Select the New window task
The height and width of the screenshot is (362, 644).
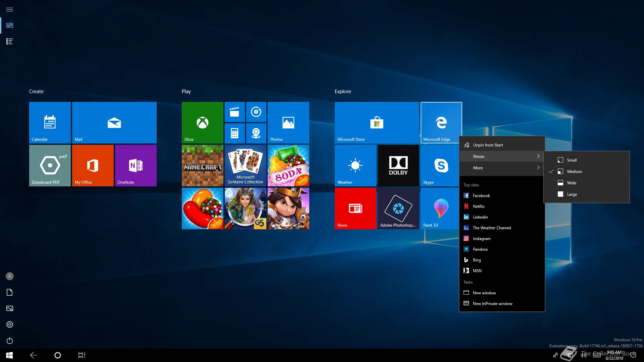pos(502,293)
